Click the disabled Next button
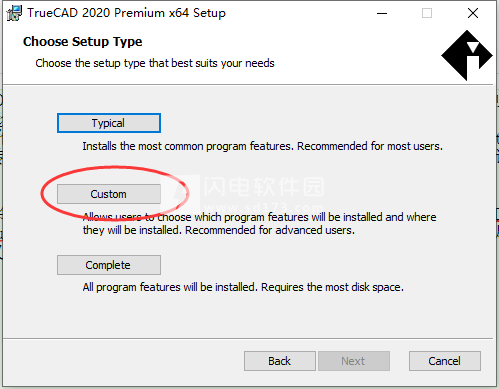This screenshot has height=389, width=499. tap(354, 361)
